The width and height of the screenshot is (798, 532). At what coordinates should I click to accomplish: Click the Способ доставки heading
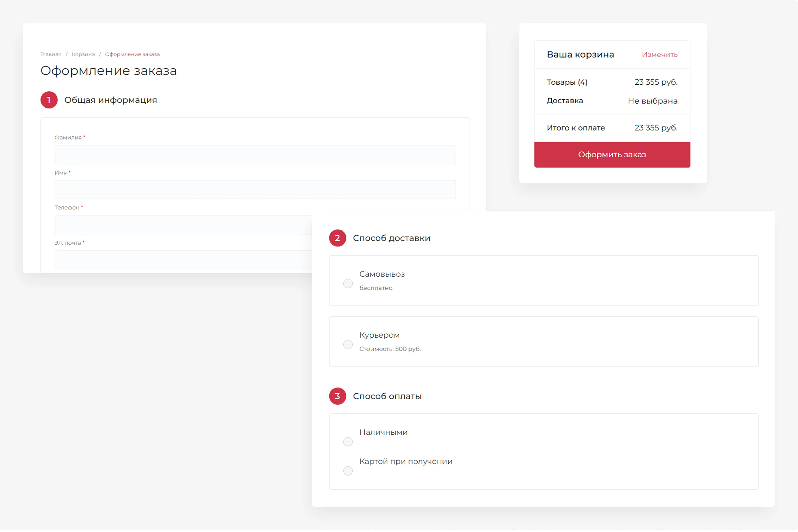pos(391,238)
